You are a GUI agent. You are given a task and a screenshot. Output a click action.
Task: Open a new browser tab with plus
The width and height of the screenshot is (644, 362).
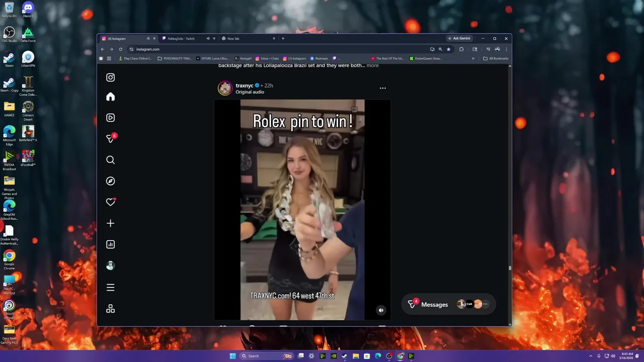tap(283, 39)
